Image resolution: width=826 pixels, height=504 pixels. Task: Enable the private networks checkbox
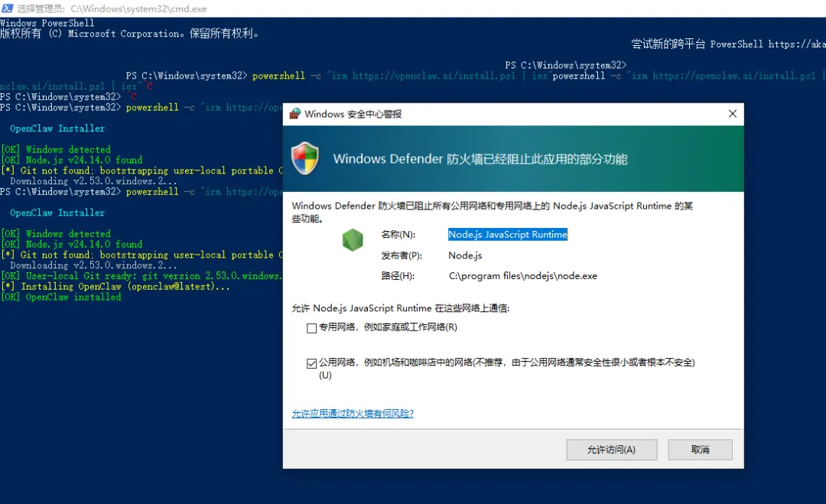pyautogui.click(x=311, y=328)
